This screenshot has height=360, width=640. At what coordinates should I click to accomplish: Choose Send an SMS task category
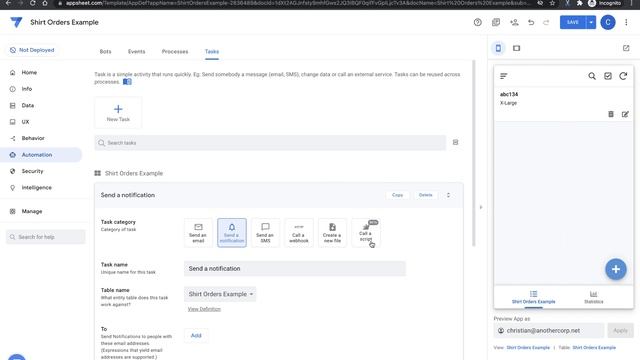[265, 233]
